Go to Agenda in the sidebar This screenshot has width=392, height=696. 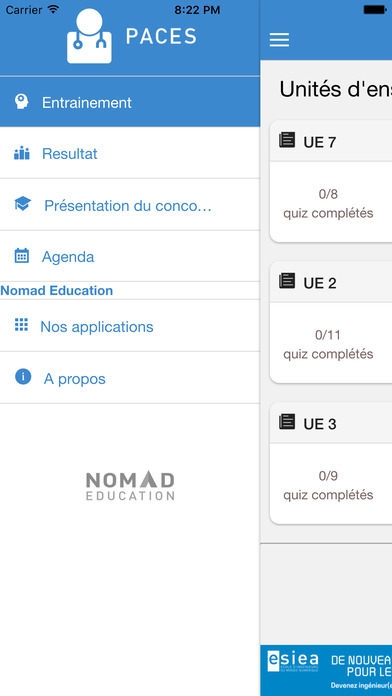coord(130,256)
